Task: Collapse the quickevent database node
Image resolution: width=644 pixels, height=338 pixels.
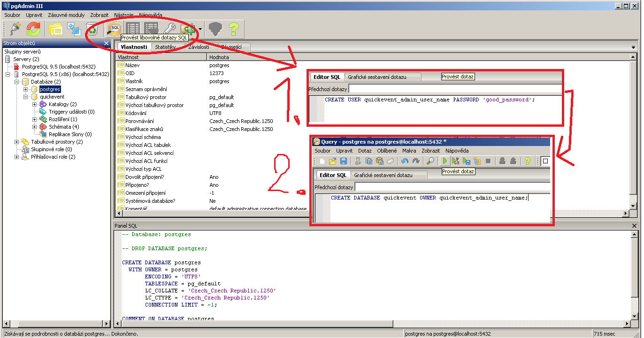Action: [x=25, y=97]
